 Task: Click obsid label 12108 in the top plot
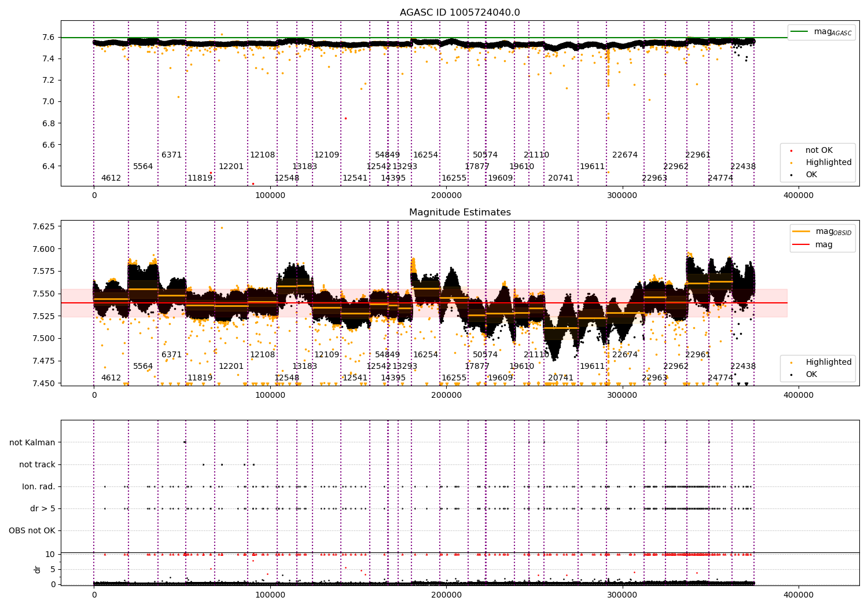point(262,155)
